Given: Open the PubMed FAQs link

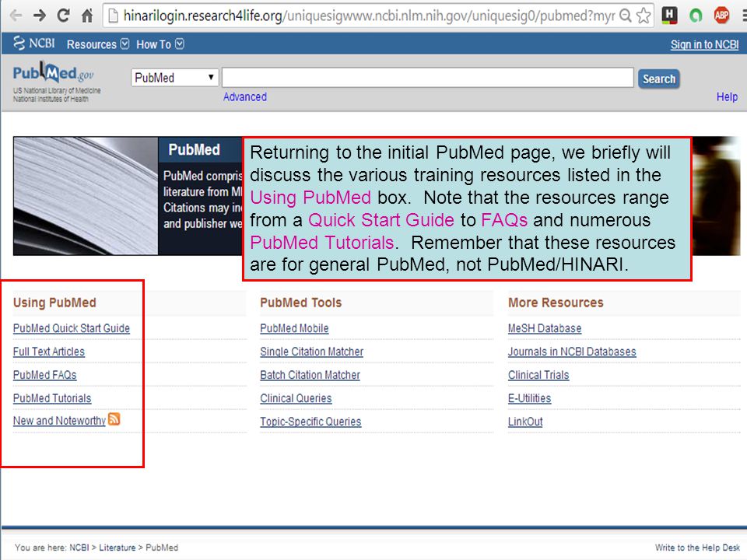Looking at the screenshot, I should click(x=45, y=375).
